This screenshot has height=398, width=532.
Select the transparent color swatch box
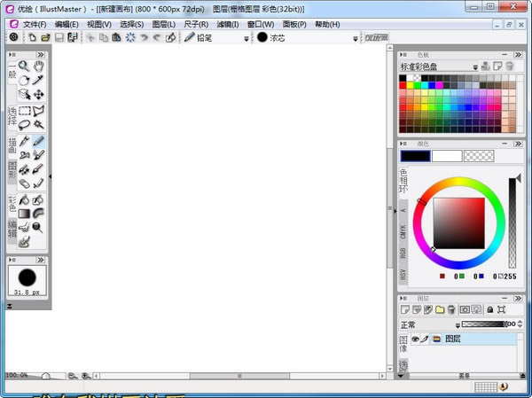tap(479, 156)
